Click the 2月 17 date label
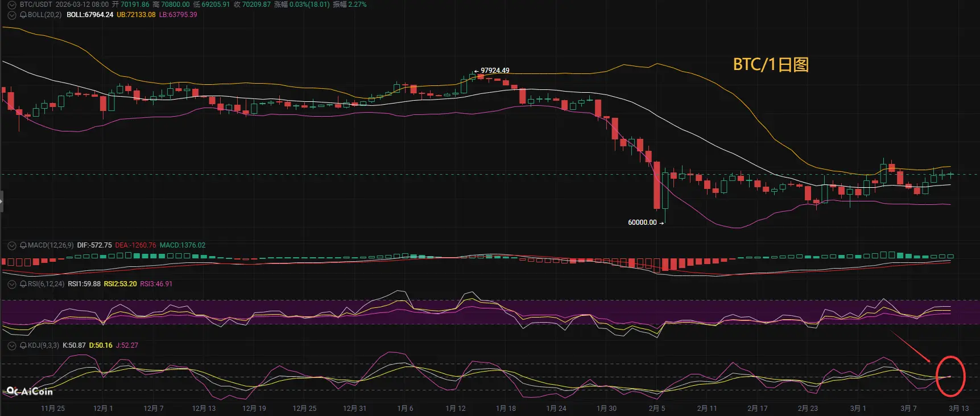The width and height of the screenshot is (980, 416). 758,409
